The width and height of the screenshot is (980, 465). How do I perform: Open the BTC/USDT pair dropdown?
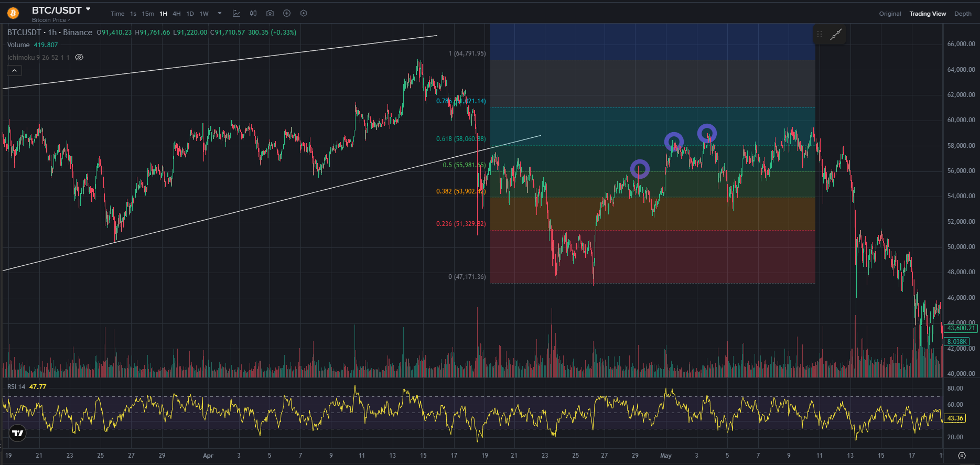coord(88,9)
